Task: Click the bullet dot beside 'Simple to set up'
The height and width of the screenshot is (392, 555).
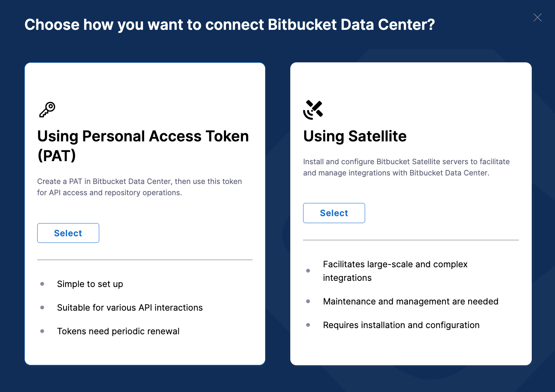Action: tap(42, 284)
